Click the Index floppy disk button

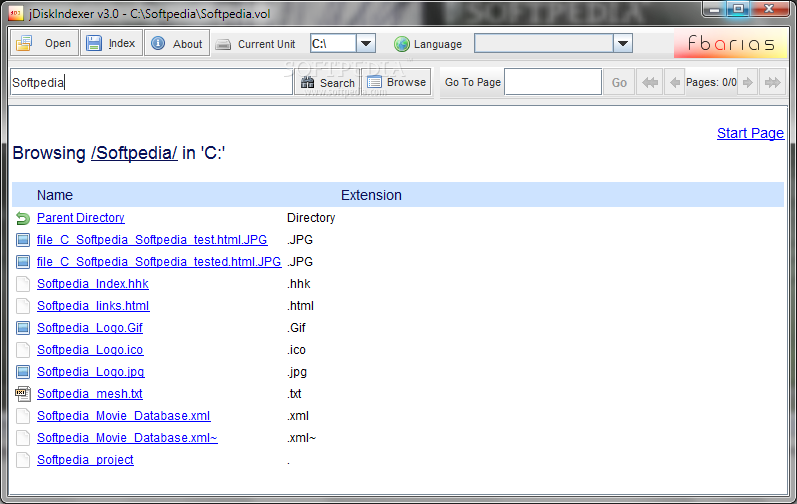(111, 43)
